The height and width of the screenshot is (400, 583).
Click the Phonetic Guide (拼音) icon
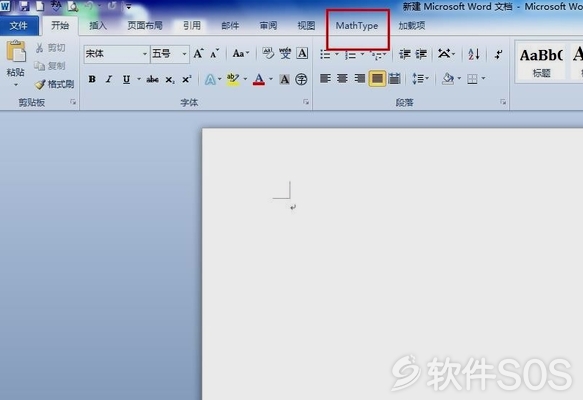point(285,54)
